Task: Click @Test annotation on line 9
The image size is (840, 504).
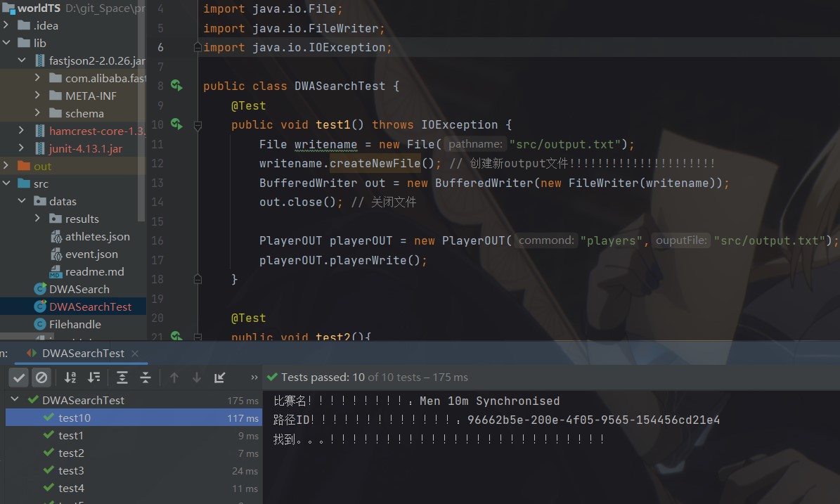Action: (x=248, y=105)
